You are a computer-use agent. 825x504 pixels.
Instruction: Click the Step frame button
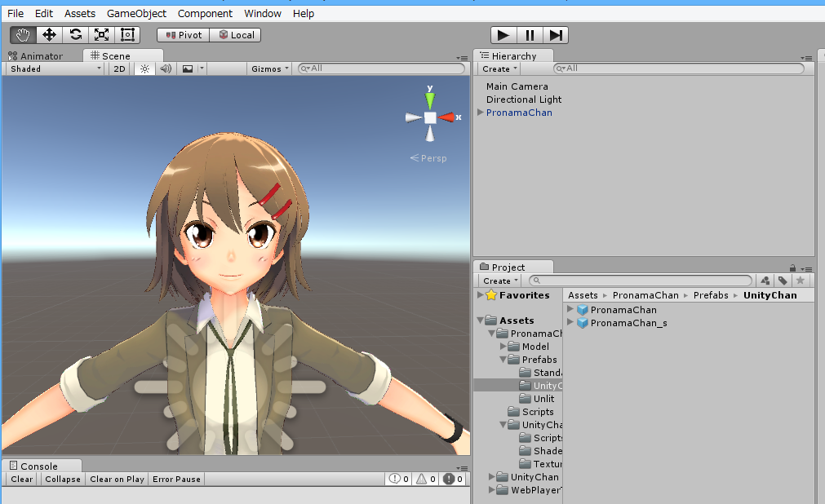[556, 35]
